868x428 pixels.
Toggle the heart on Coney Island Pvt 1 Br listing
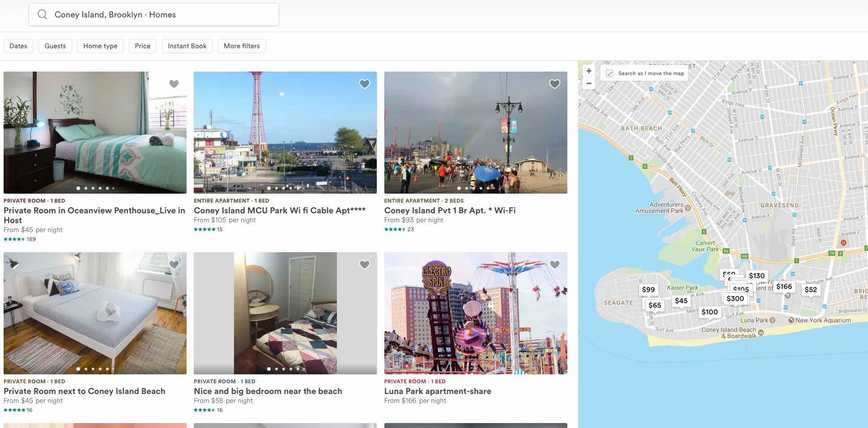coord(555,84)
